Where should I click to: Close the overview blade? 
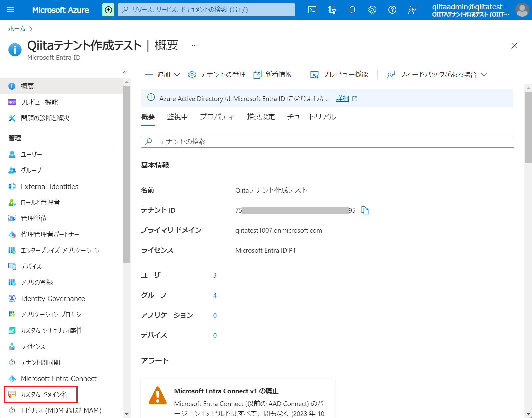click(514, 46)
